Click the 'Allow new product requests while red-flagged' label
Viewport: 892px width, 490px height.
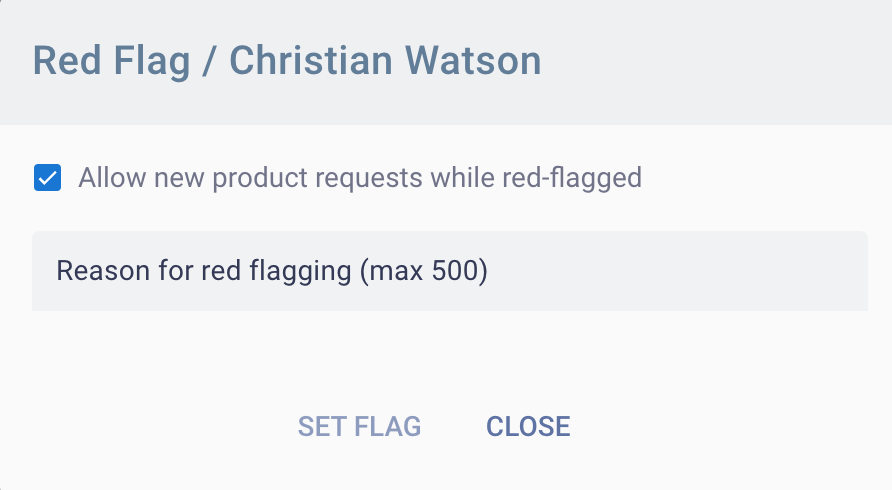360,179
